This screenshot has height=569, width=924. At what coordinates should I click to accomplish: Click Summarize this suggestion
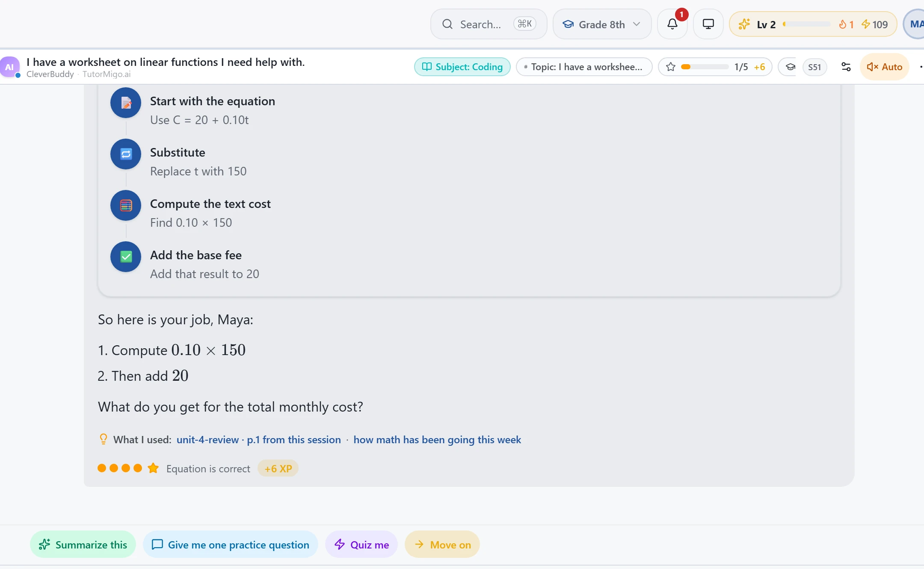click(x=83, y=544)
